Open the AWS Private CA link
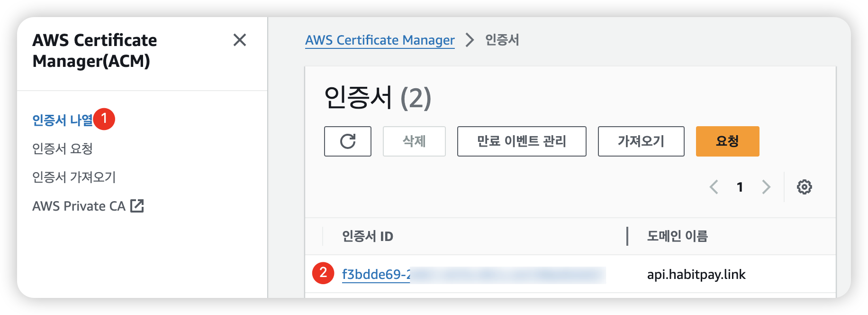 [x=79, y=206]
